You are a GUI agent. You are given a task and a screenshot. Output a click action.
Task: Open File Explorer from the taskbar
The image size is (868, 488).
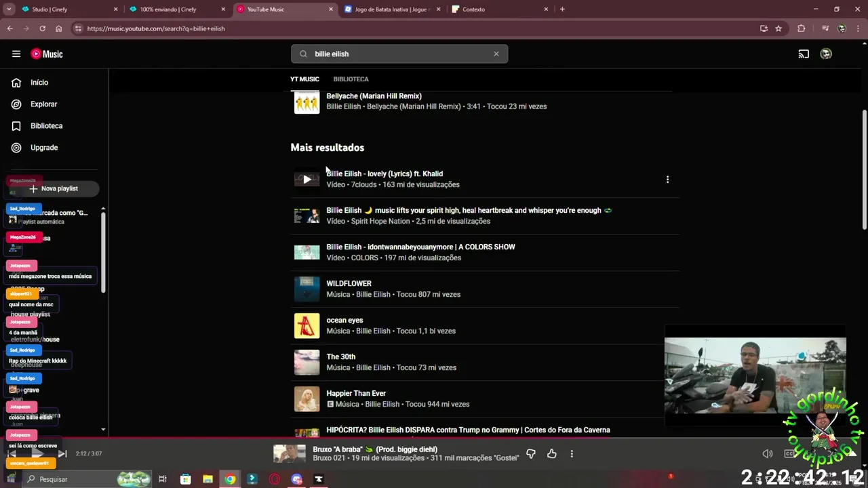point(208,479)
